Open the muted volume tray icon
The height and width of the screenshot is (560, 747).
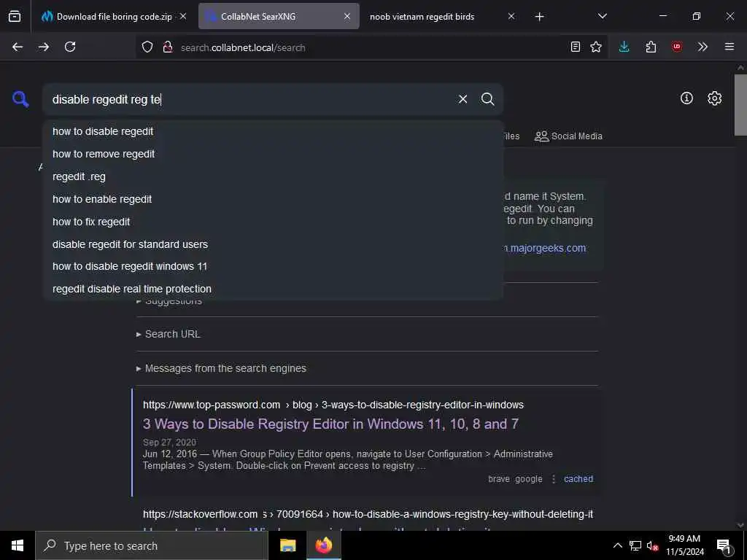click(653, 545)
